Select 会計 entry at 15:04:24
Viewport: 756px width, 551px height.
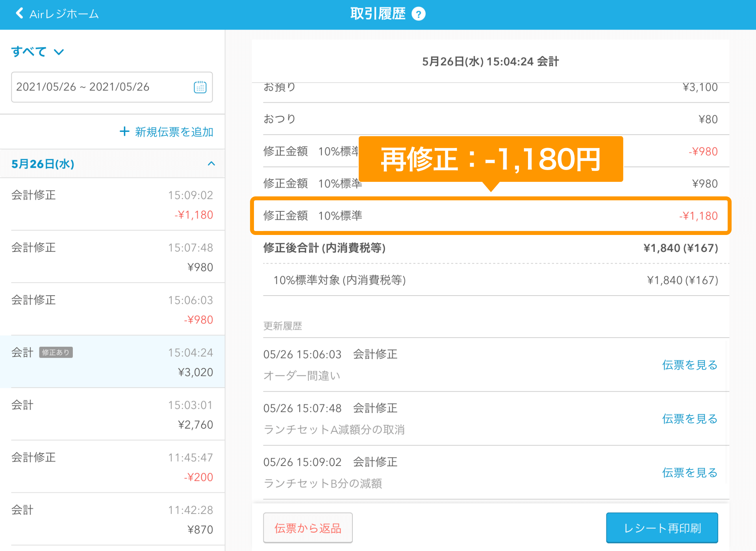tap(112, 362)
